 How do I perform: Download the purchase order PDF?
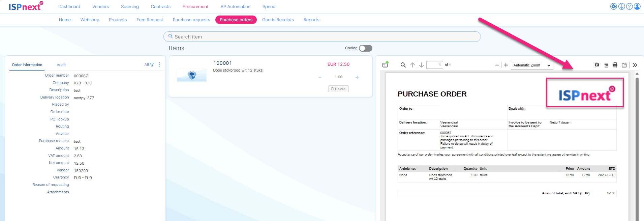(x=624, y=65)
